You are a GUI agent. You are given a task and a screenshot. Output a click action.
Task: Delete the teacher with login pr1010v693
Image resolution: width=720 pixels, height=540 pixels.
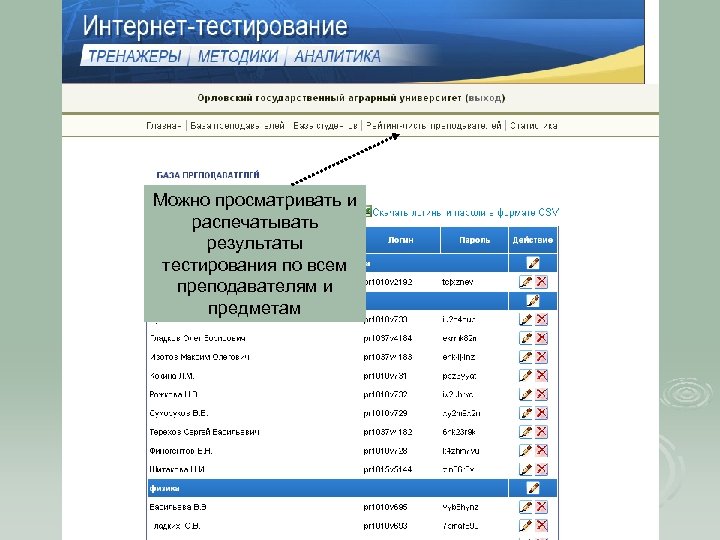click(542, 526)
